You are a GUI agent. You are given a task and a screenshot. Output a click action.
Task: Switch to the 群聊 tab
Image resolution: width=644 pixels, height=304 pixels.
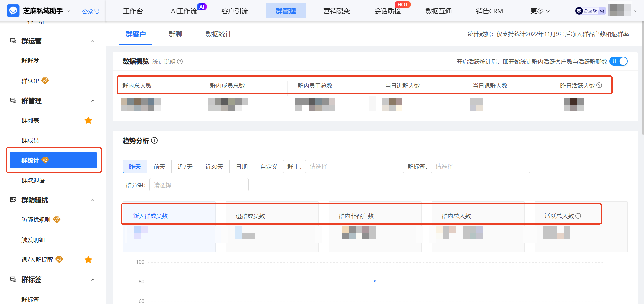175,34
